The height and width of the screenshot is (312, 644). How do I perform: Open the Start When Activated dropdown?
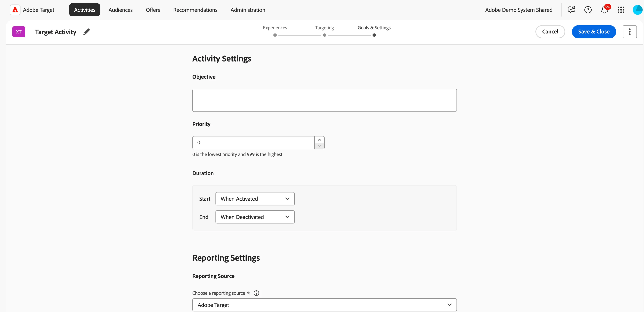255,199
